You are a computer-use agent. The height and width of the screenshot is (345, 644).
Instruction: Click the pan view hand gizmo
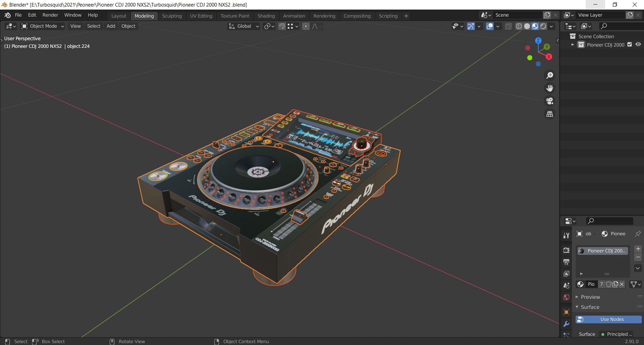click(x=550, y=88)
